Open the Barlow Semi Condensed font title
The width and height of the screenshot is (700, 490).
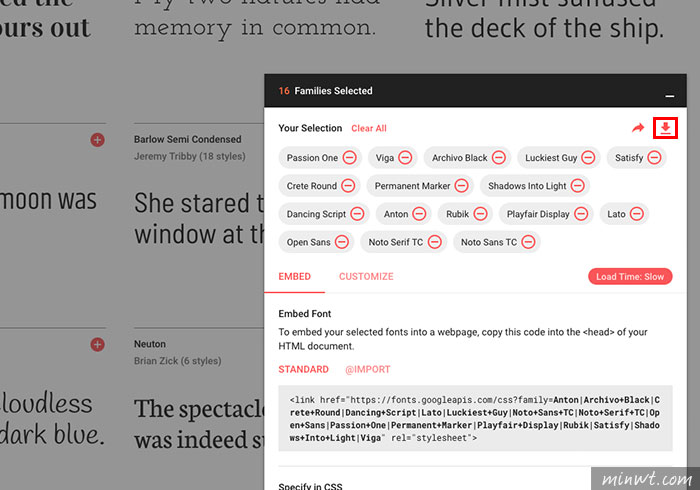(188, 139)
